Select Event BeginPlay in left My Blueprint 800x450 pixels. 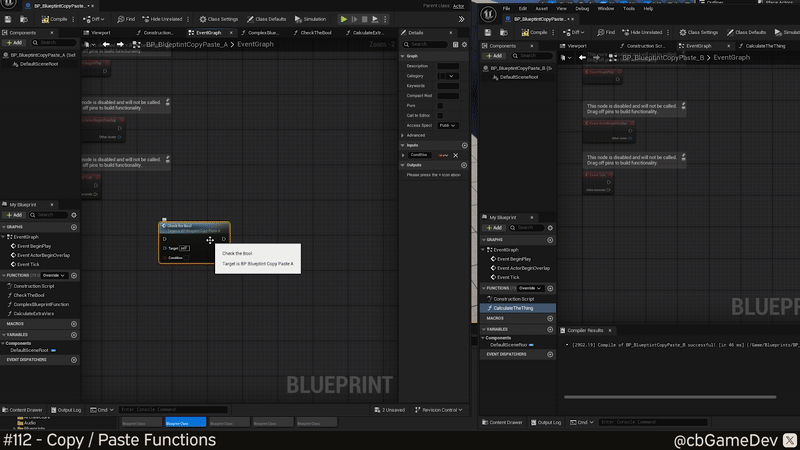[34, 246]
